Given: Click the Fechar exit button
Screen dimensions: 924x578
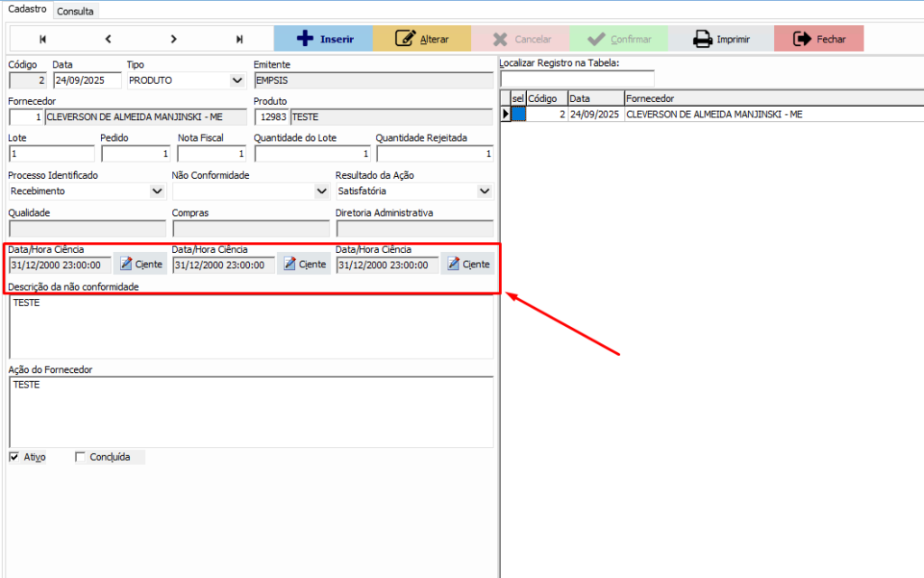Looking at the screenshot, I should [818, 39].
